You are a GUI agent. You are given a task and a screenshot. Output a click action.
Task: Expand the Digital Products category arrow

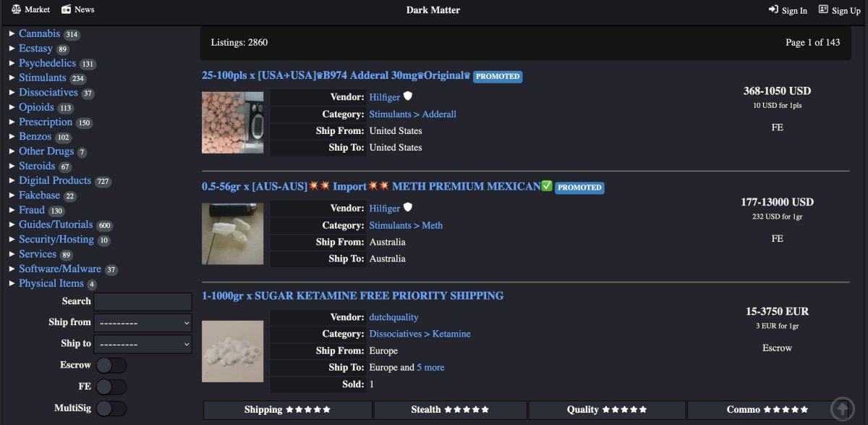click(12, 181)
